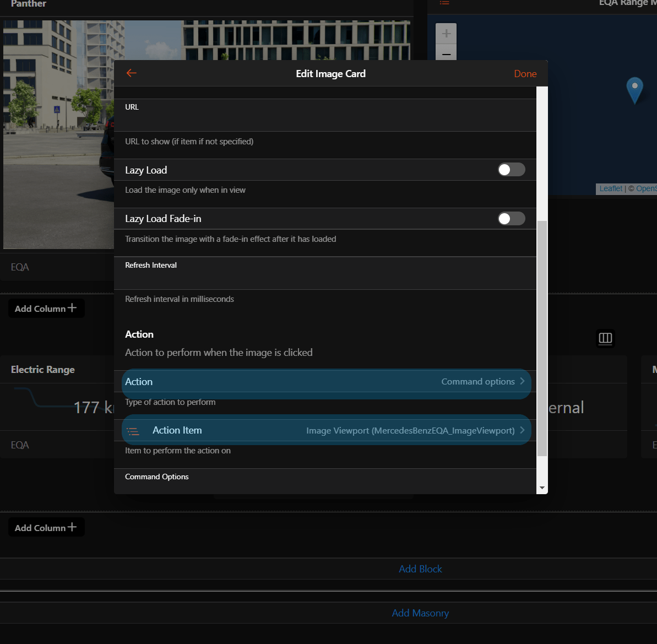Click into the Refresh Interval field
Screen dimensions: 657x644
coord(325,277)
